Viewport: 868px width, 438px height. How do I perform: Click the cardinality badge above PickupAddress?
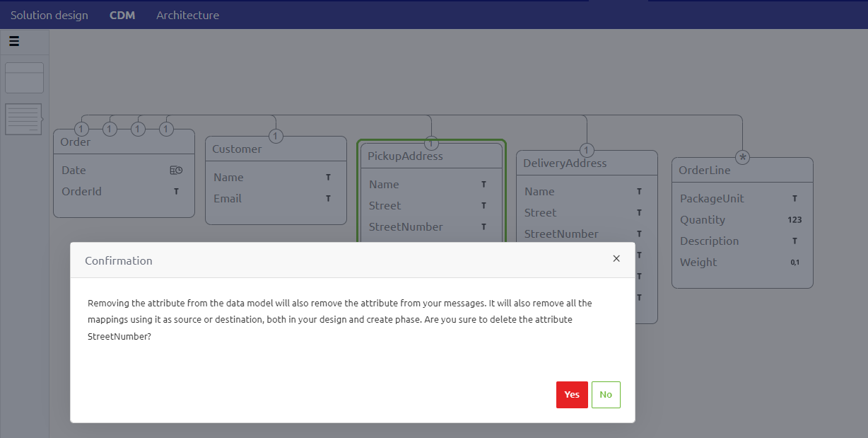point(431,142)
